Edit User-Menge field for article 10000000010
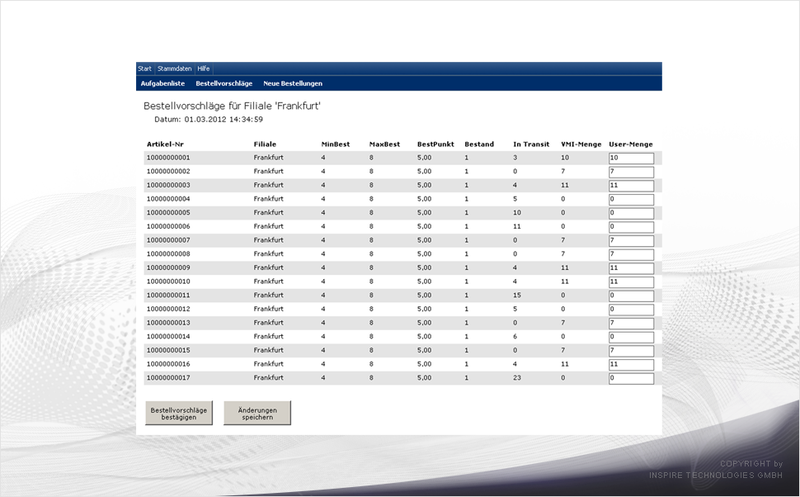The height and width of the screenshot is (497, 800). coord(631,282)
